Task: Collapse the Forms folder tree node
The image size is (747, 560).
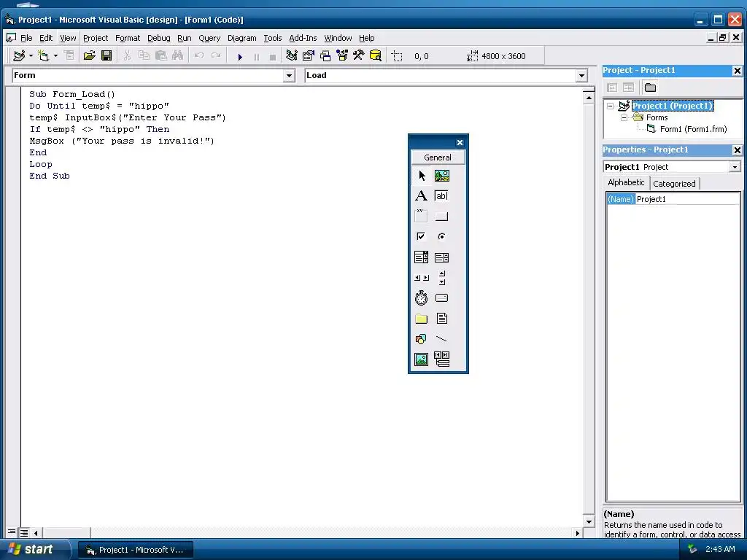Action: (624, 117)
